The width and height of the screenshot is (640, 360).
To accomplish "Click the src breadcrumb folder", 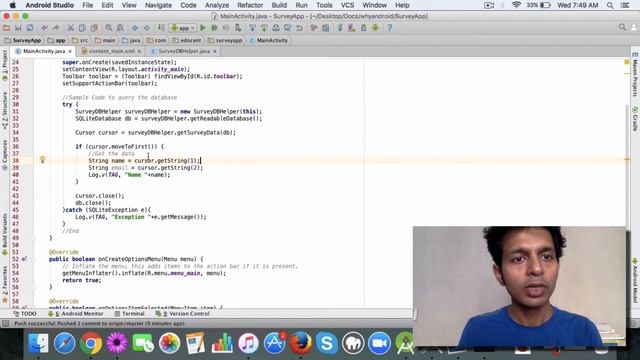I will pos(80,40).
